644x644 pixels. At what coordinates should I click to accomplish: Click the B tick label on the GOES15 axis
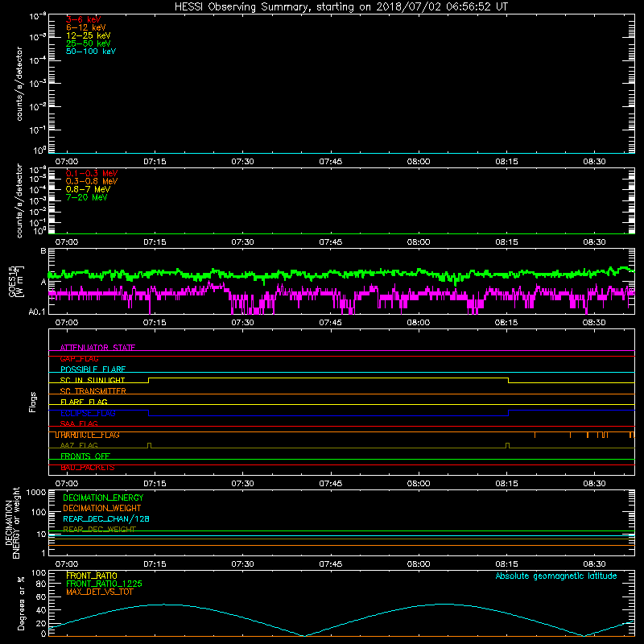43,251
